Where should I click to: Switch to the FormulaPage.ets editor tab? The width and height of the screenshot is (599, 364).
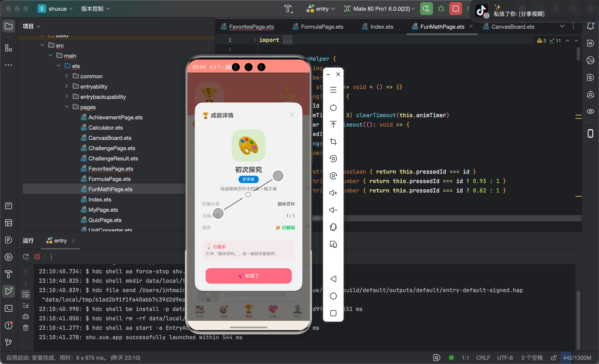[x=318, y=27]
